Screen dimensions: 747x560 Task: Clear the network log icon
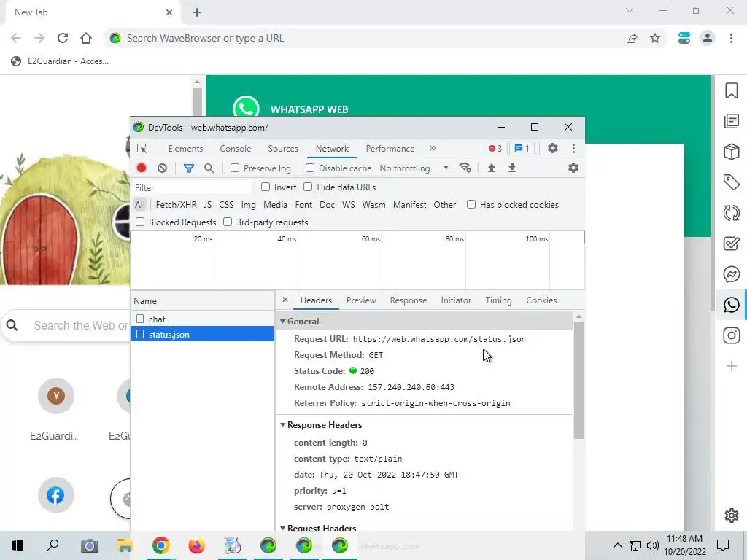click(162, 168)
